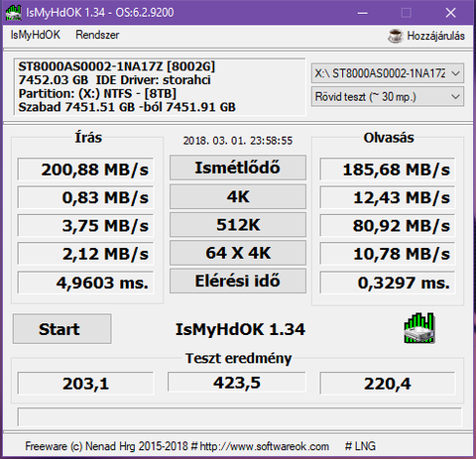Click the ST8000AS0002-1NA17Z [8002G] model text
The image size is (476, 459).
pos(117,66)
